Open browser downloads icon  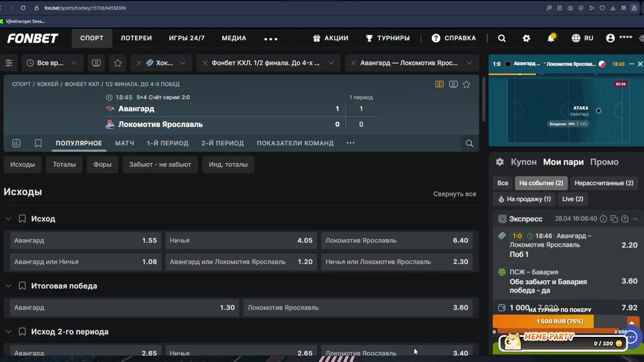pos(613,8)
